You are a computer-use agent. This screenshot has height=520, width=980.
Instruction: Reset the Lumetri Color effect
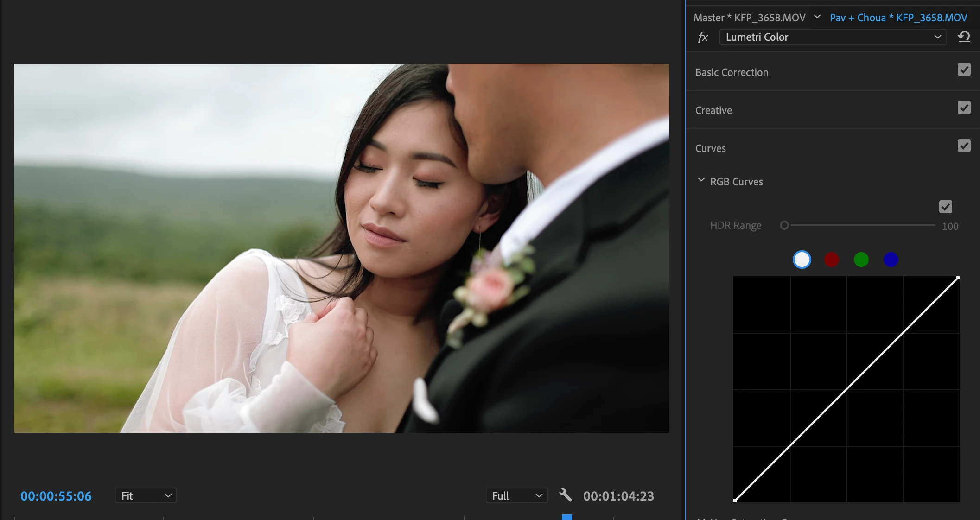coord(964,37)
